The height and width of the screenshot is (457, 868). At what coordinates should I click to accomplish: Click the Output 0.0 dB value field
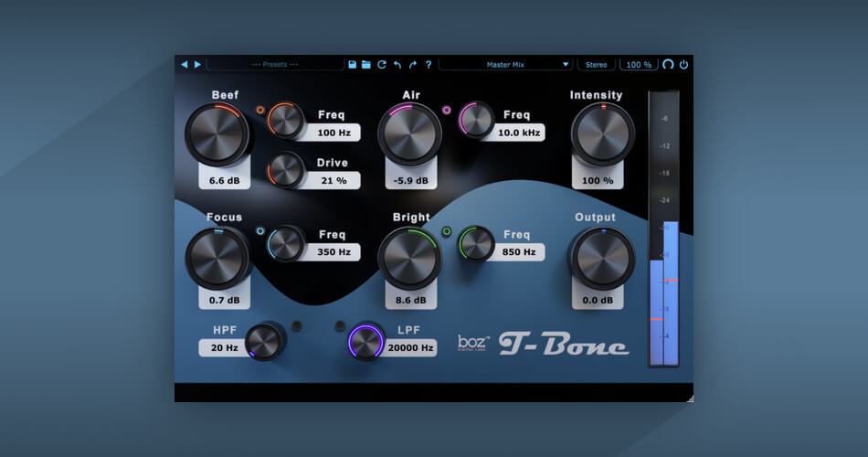[598, 300]
